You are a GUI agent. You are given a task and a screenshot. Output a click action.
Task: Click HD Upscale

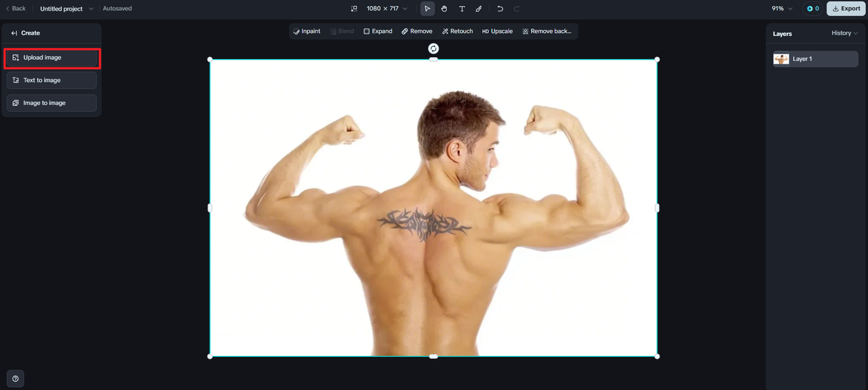tap(497, 31)
